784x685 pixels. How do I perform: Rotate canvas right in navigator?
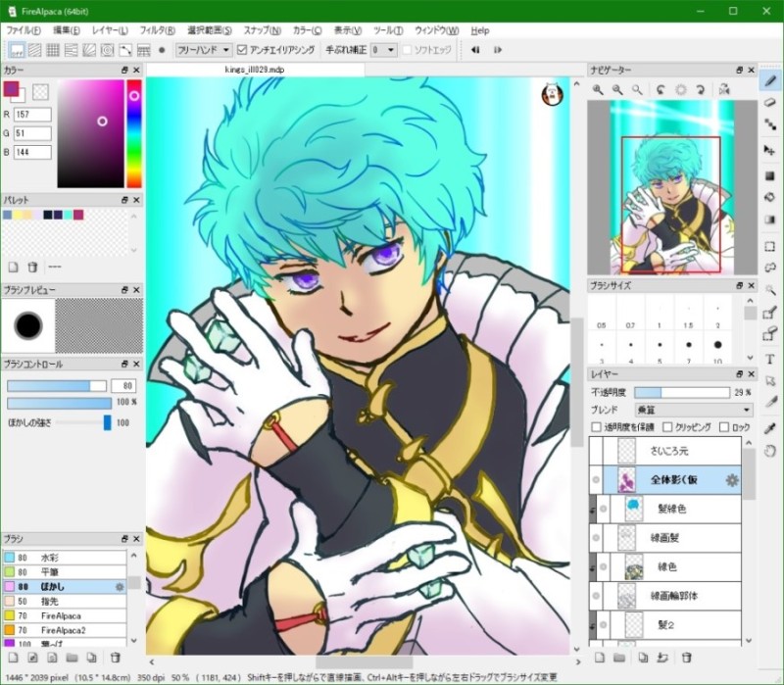pos(701,89)
